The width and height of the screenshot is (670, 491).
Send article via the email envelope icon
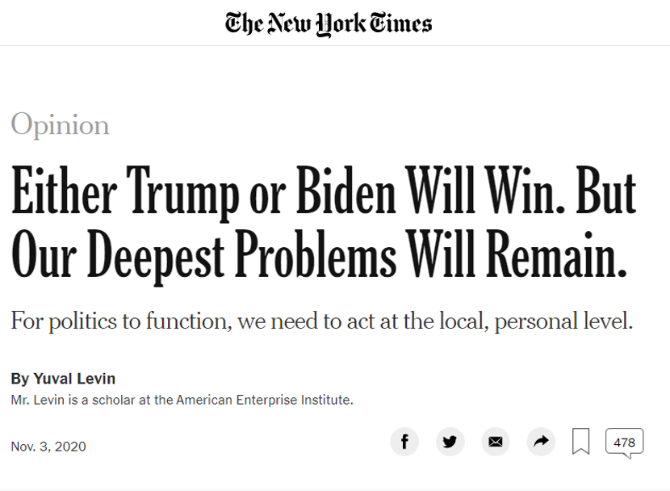pos(495,441)
